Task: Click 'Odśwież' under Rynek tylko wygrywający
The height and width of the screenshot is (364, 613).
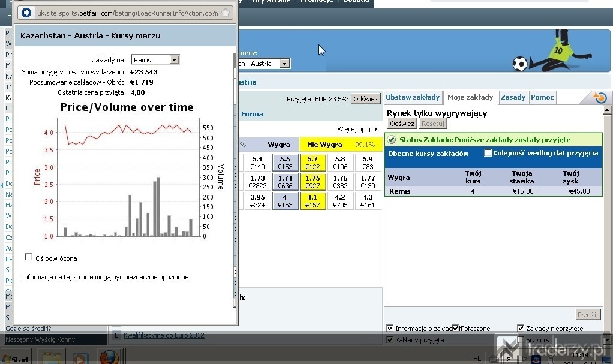Action: 402,124
